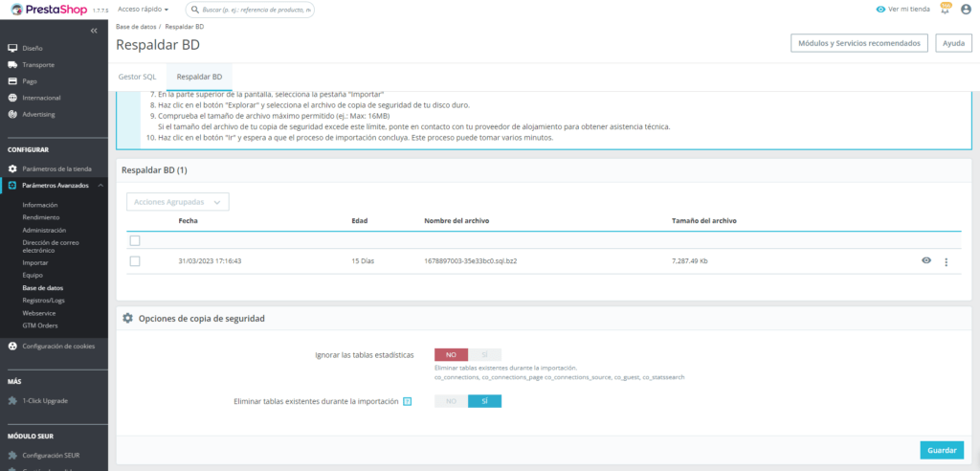Image resolution: width=980 pixels, height=471 pixels.
Task: Sort by the Edad column header
Action: coord(360,221)
